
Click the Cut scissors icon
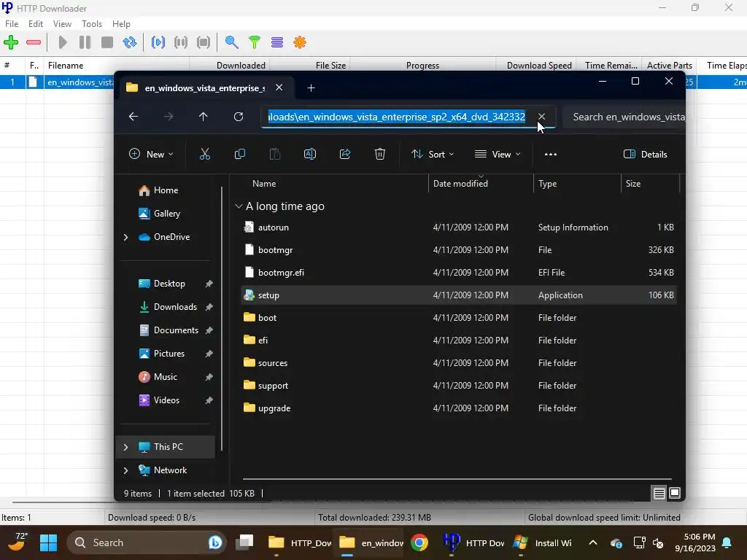coord(205,155)
